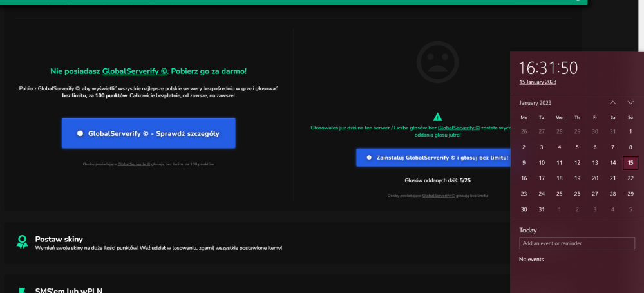Select January 20 in the calendar
The width and height of the screenshot is (644, 293).
(594, 178)
